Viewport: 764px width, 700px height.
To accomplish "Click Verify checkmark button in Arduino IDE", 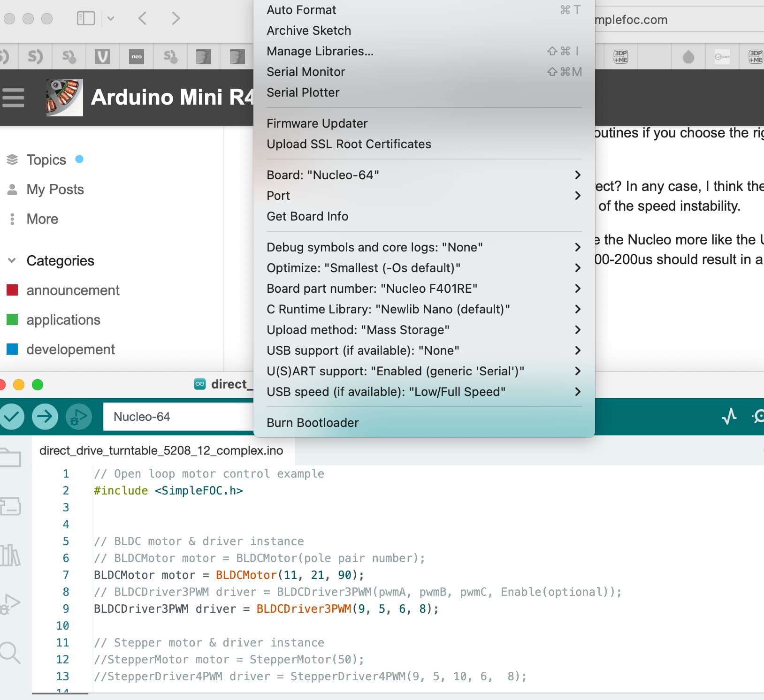I will [11, 416].
